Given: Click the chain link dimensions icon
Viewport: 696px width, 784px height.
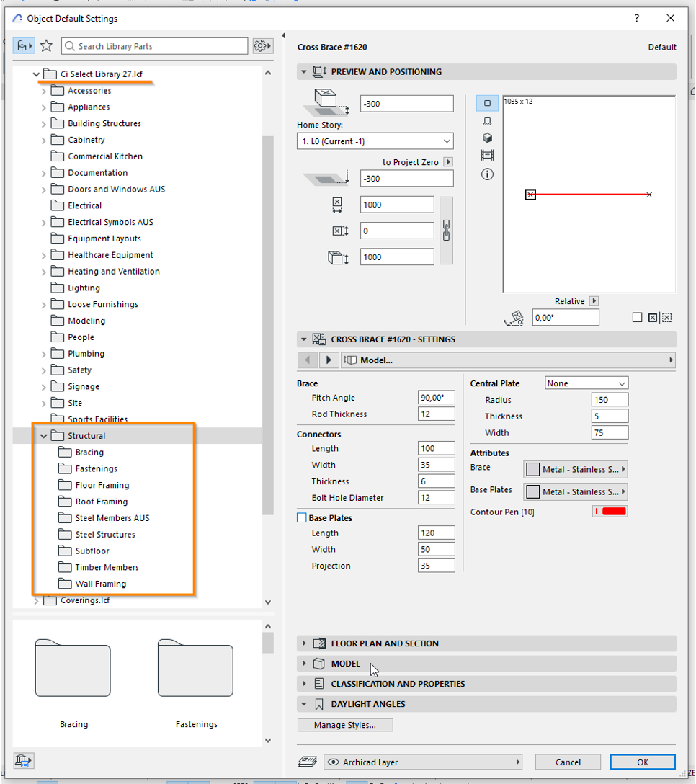Looking at the screenshot, I should point(446,231).
